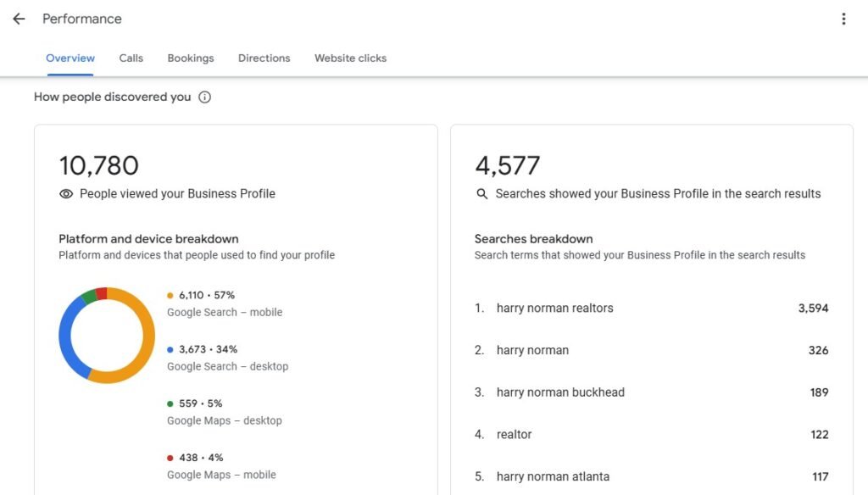
Task: Switch to the Calls tab
Action: point(131,58)
